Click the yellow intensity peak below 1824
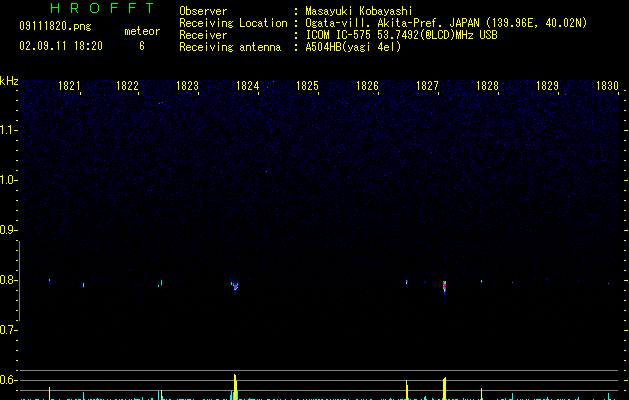The width and height of the screenshot is (629, 400). 235,387
